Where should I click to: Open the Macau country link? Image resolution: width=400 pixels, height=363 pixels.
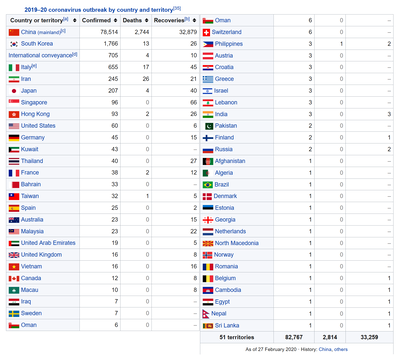[x=29, y=290]
